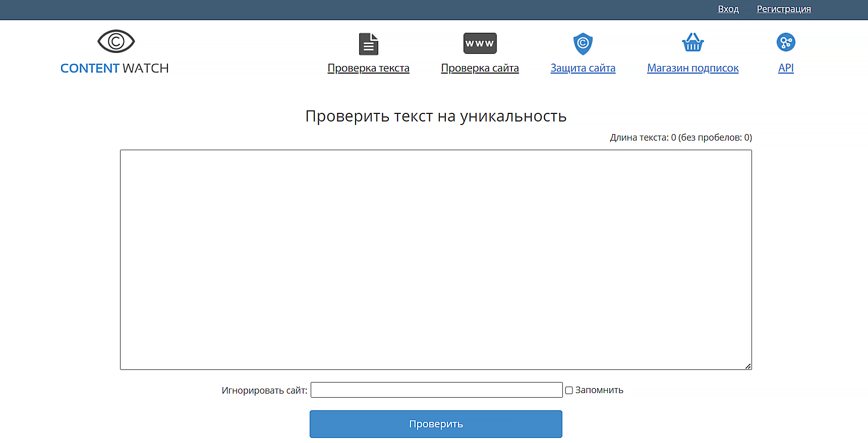Click the text area resize handle
868x443 pixels.
click(x=748, y=366)
